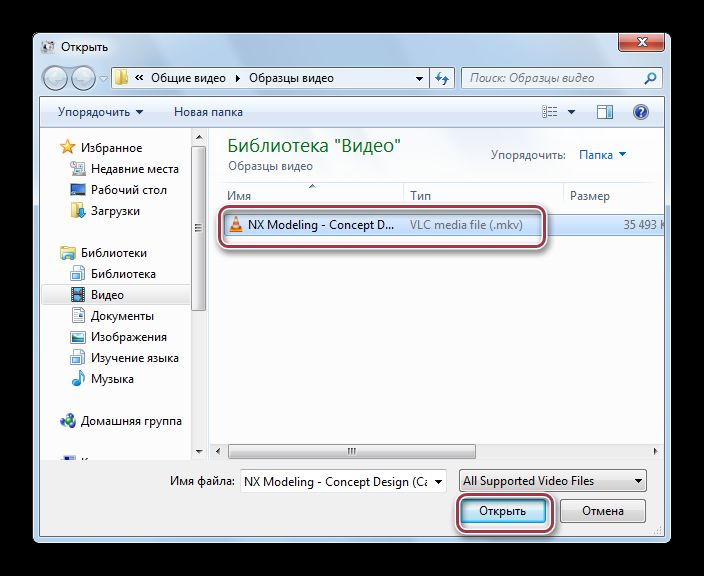Open the Музыка library
Screen dimensions: 704x576
[x=112, y=379]
